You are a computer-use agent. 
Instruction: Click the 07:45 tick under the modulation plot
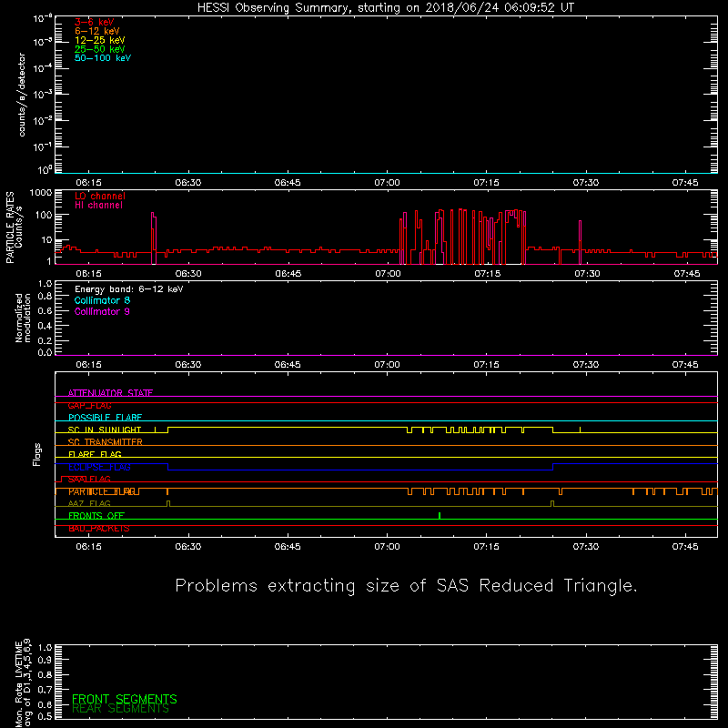tap(685, 365)
